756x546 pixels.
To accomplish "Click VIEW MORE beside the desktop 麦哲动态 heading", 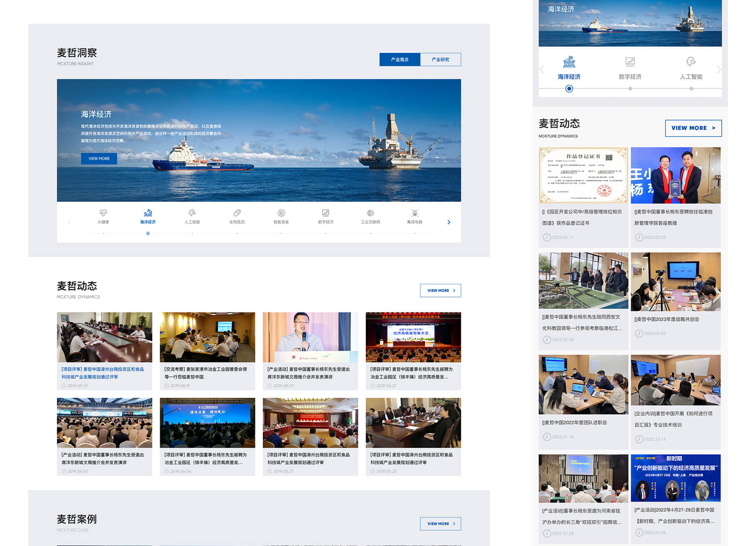I will 441,290.
